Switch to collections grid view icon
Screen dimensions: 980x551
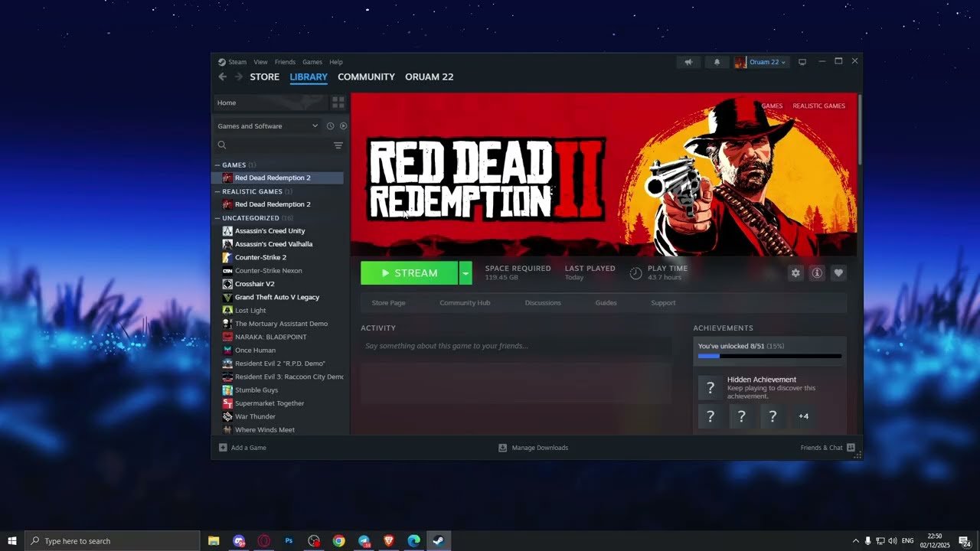pyautogui.click(x=338, y=103)
